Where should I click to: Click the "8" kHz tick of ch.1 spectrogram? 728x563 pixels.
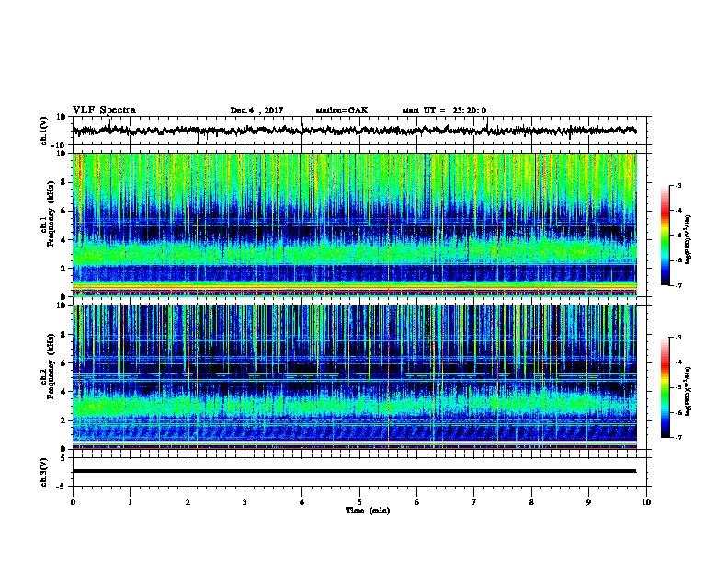(x=63, y=182)
